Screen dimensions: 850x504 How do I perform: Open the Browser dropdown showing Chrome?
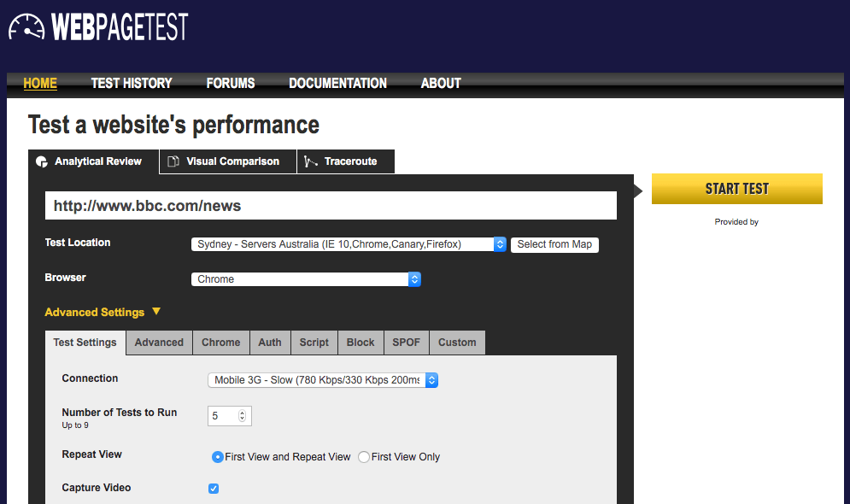(x=306, y=279)
